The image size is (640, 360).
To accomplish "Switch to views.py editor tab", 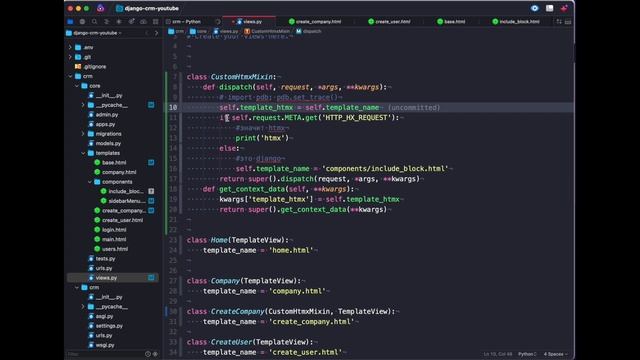I will (x=249, y=22).
